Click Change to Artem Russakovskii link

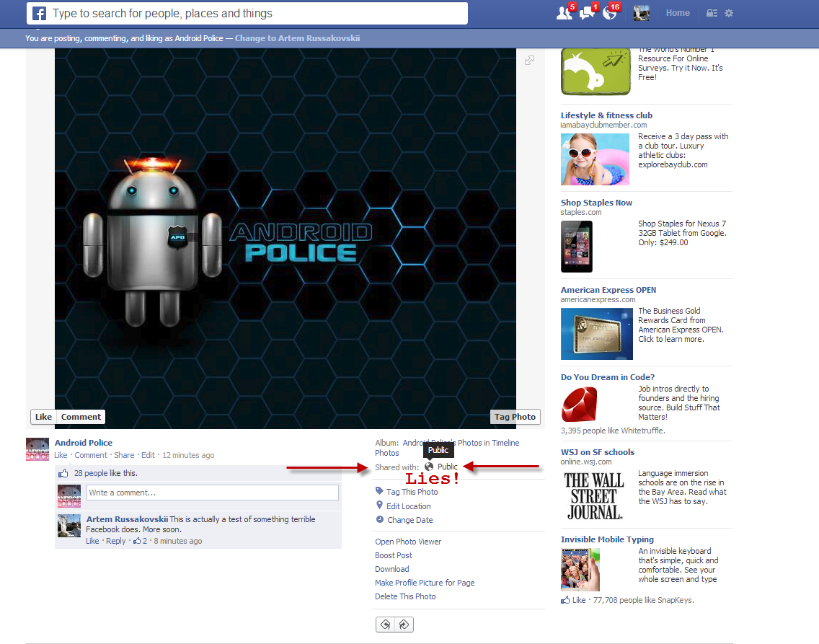[x=297, y=38]
